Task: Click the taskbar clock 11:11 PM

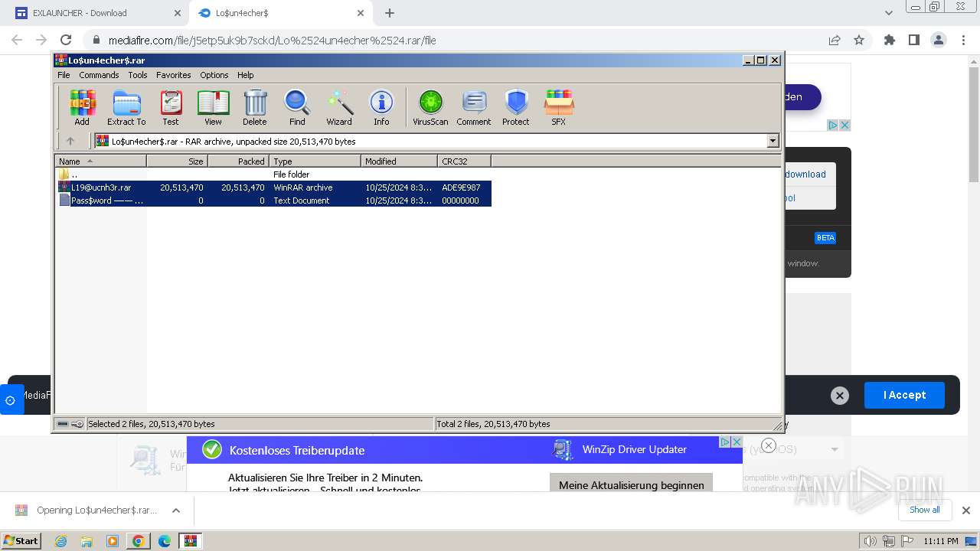Action: [941, 541]
